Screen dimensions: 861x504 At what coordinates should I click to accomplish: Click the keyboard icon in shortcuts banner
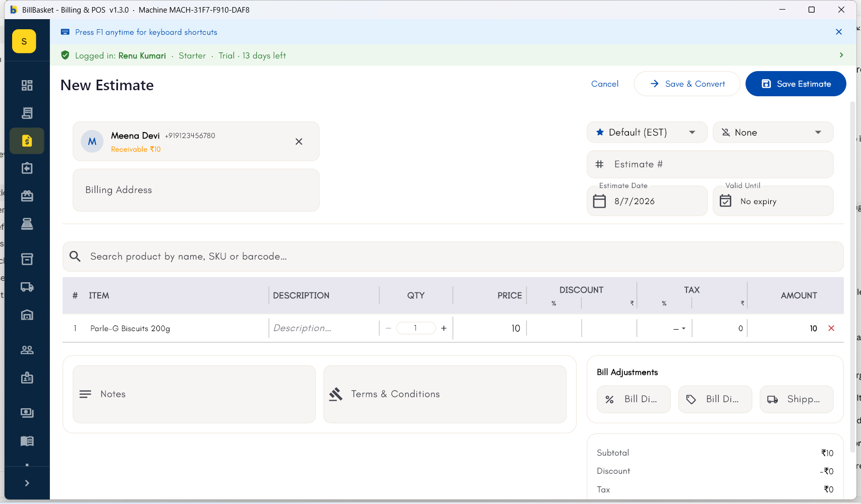(x=65, y=32)
